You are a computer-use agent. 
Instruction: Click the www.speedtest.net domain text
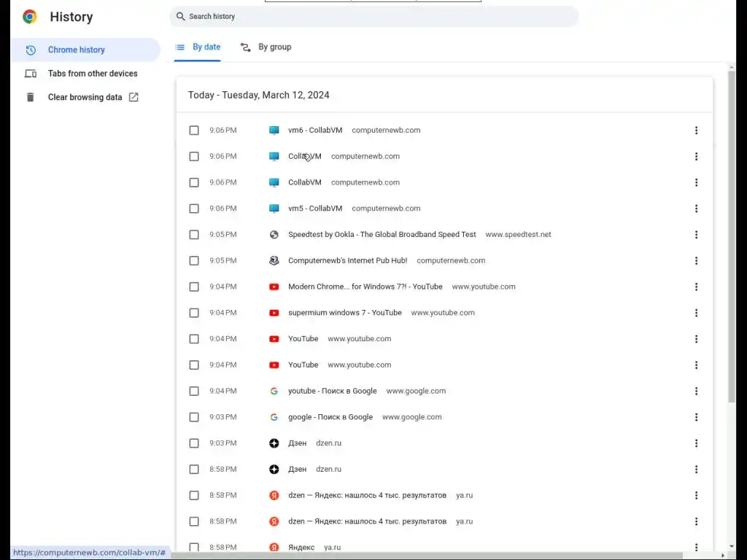pos(519,235)
